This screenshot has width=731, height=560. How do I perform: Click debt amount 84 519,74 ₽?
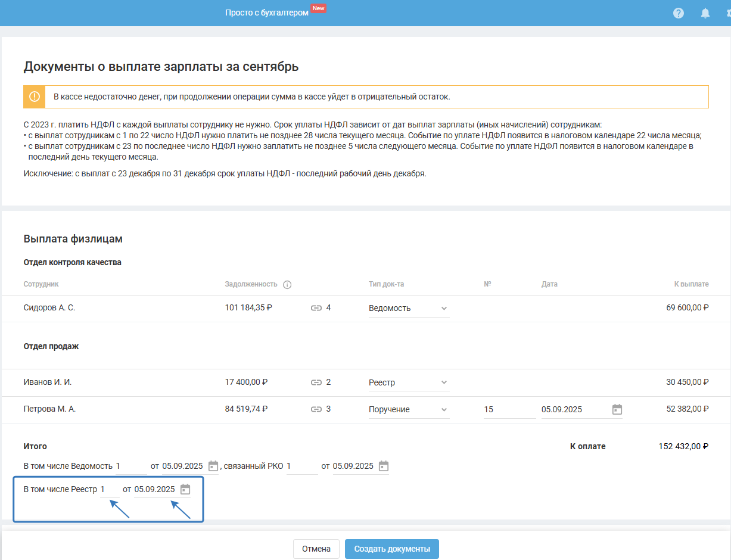click(x=247, y=409)
